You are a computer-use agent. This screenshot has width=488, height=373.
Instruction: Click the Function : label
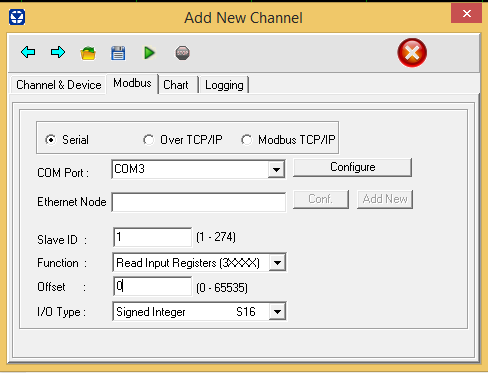pyautogui.click(x=62, y=263)
